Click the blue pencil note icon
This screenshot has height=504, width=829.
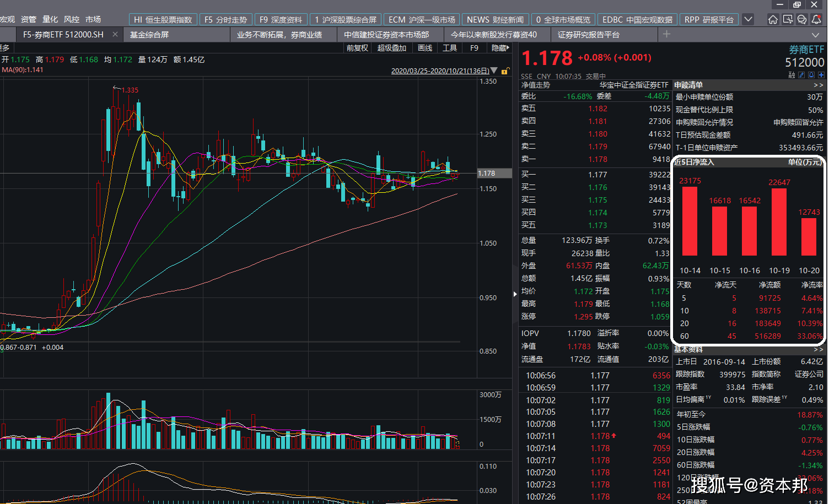pyautogui.click(x=802, y=75)
